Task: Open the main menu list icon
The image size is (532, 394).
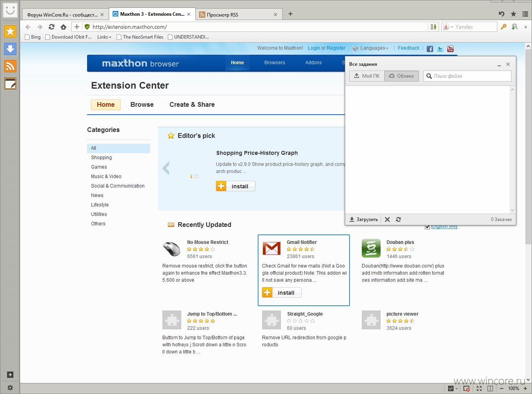Action: coord(525,14)
